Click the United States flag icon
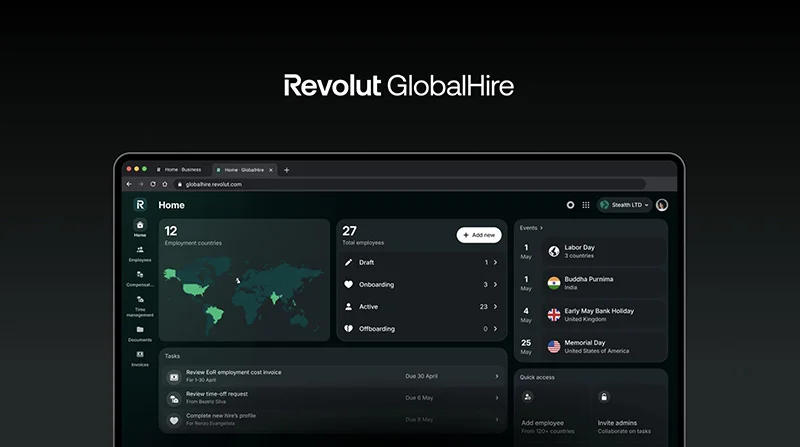This screenshot has width=800, height=447. [554, 346]
